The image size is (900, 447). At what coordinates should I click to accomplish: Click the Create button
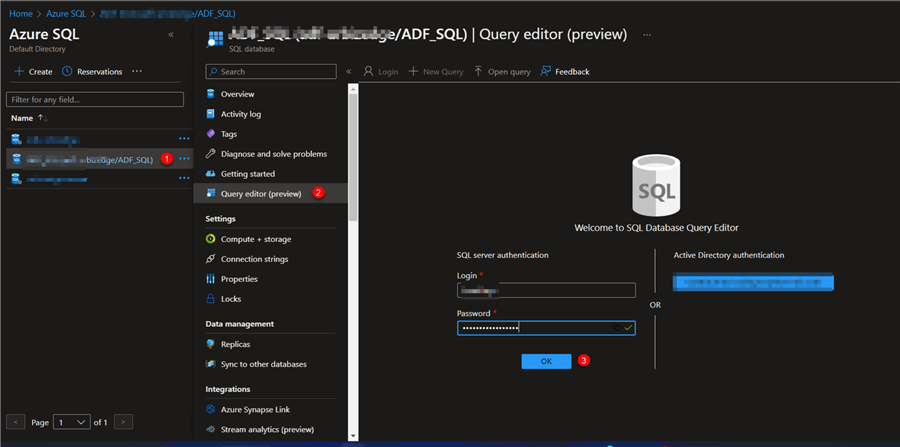coord(33,72)
